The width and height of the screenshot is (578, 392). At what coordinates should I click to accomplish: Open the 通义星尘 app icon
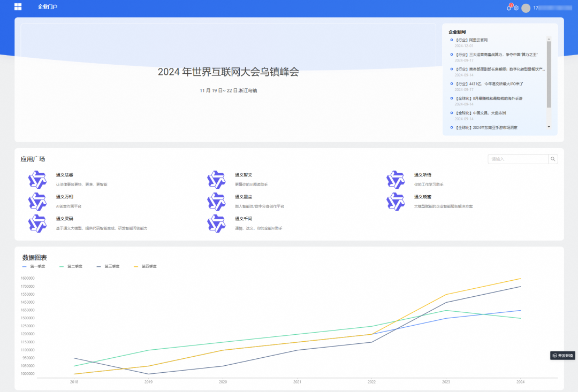pos(216,202)
